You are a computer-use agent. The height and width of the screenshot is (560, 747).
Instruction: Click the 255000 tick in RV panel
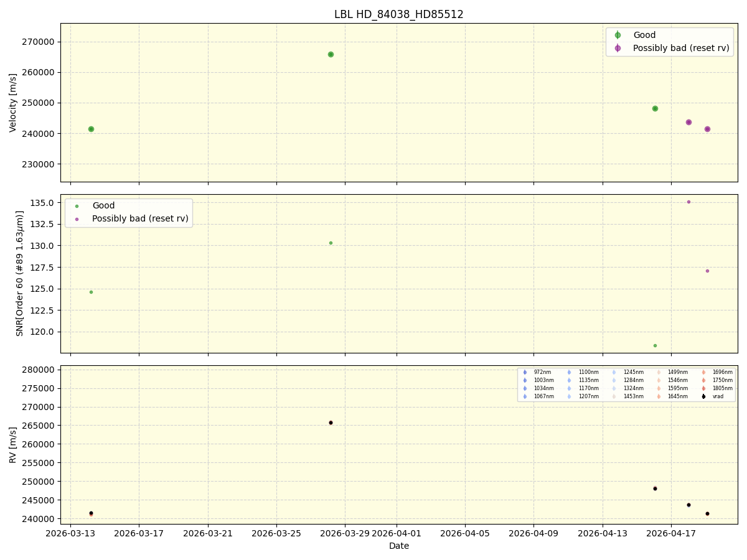coord(38,463)
